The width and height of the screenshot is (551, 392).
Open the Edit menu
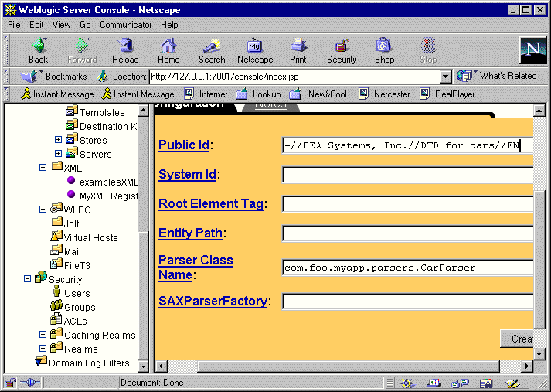click(36, 25)
